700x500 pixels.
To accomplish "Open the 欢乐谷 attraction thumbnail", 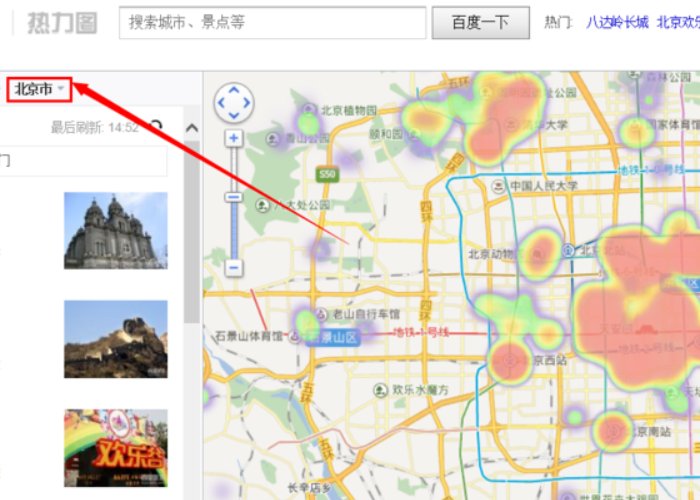I will pyautogui.click(x=116, y=448).
